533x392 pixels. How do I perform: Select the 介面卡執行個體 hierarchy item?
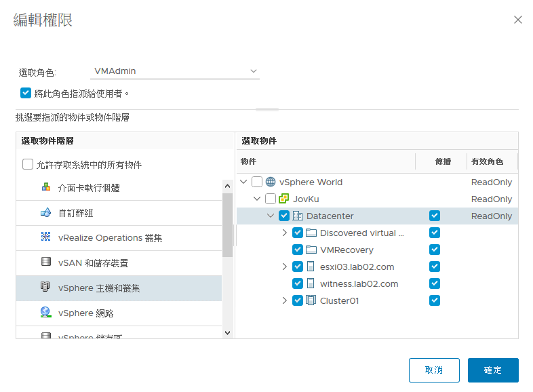pos(119,188)
